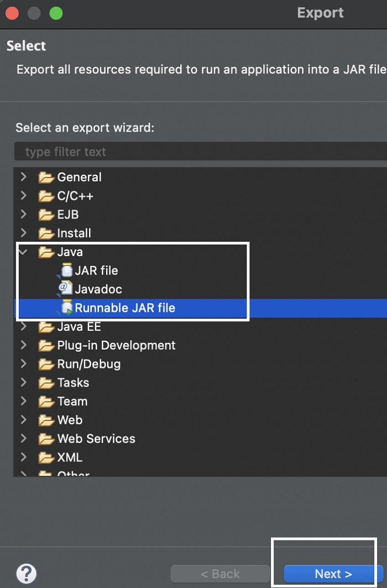This screenshot has height=588, width=387.
Task: Click the Back button
Action: pyautogui.click(x=220, y=574)
